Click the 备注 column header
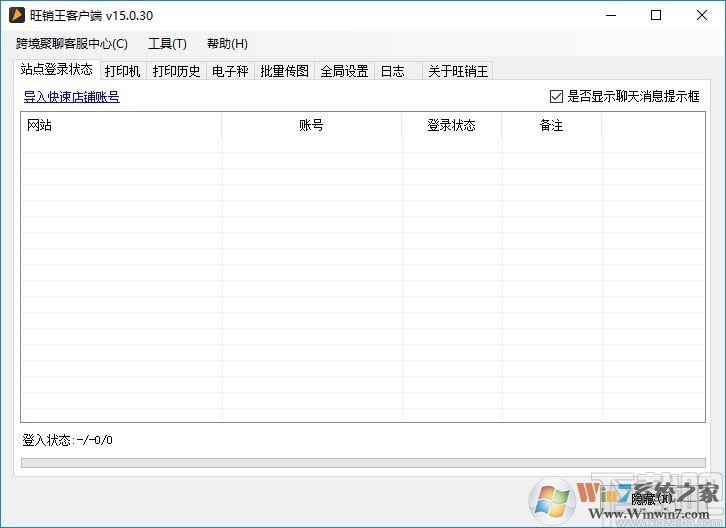726x528 pixels. click(x=551, y=125)
